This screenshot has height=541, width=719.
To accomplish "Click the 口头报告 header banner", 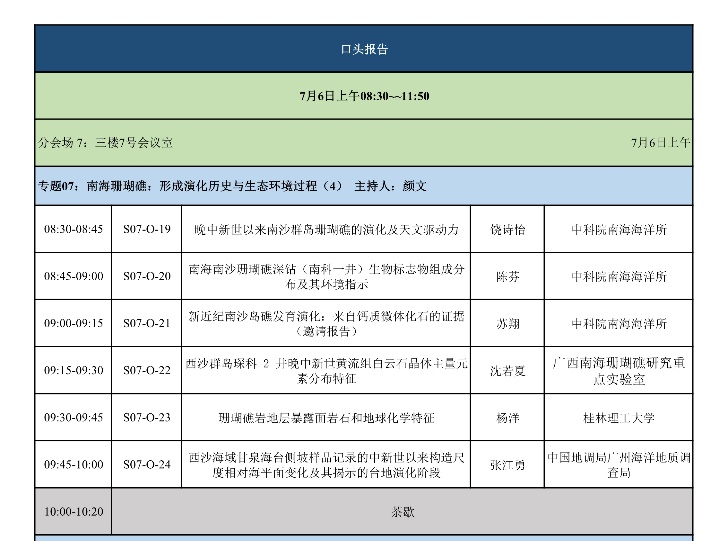I will pos(364,49).
